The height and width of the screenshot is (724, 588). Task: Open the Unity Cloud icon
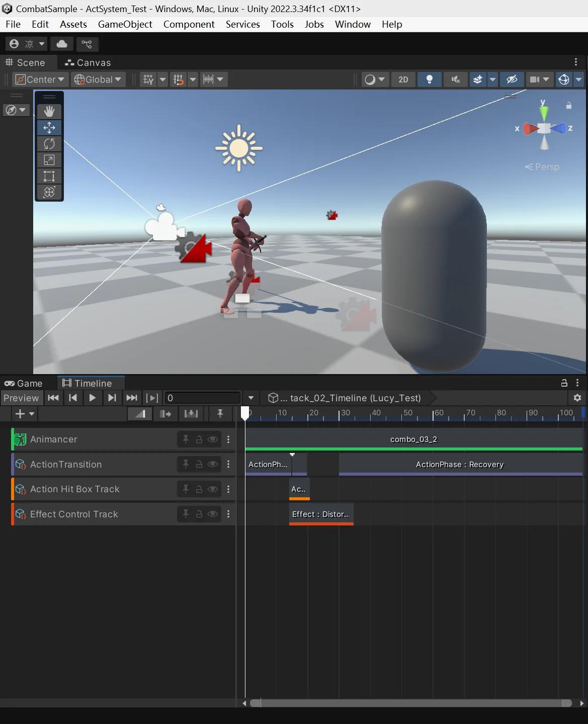click(x=62, y=44)
